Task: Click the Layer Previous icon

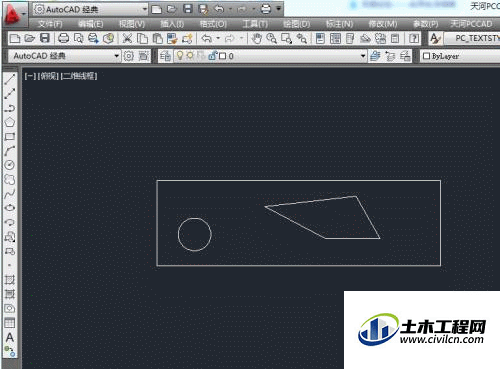Action: (x=390, y=56)
